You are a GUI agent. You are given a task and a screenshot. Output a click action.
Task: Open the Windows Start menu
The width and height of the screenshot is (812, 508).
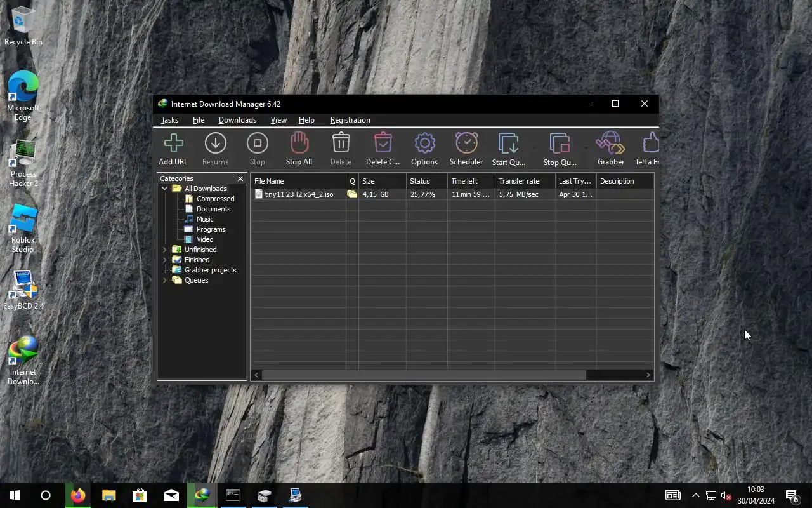pos(15,495)
